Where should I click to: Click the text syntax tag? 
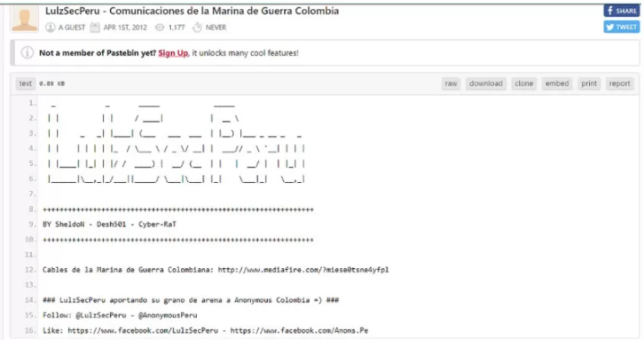click(25, 83)
